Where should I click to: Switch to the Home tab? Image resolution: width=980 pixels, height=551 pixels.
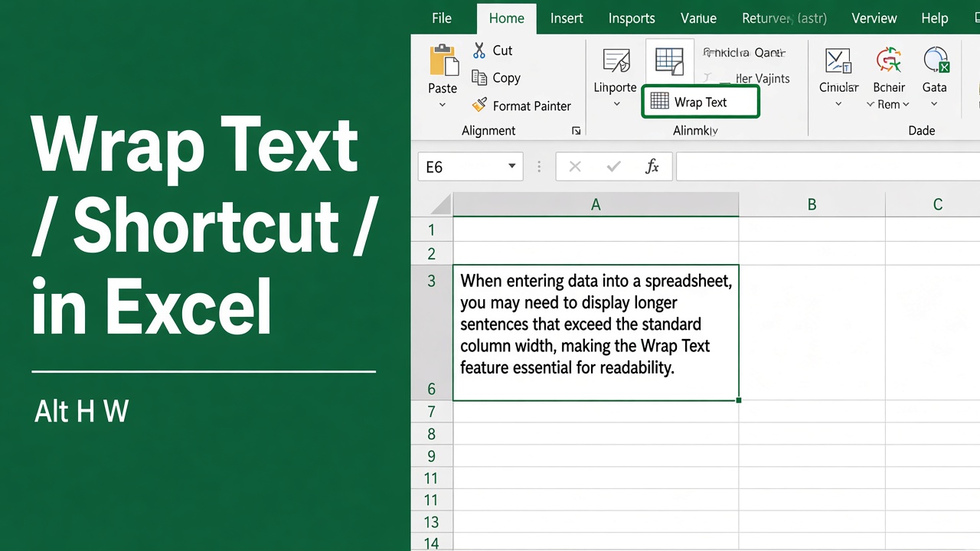point(507,18)
